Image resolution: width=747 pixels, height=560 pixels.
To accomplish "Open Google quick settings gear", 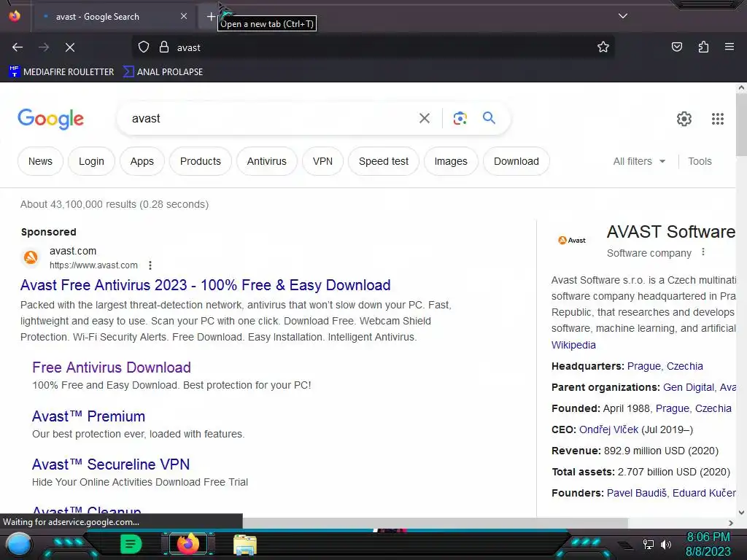I will coord(684,119).
